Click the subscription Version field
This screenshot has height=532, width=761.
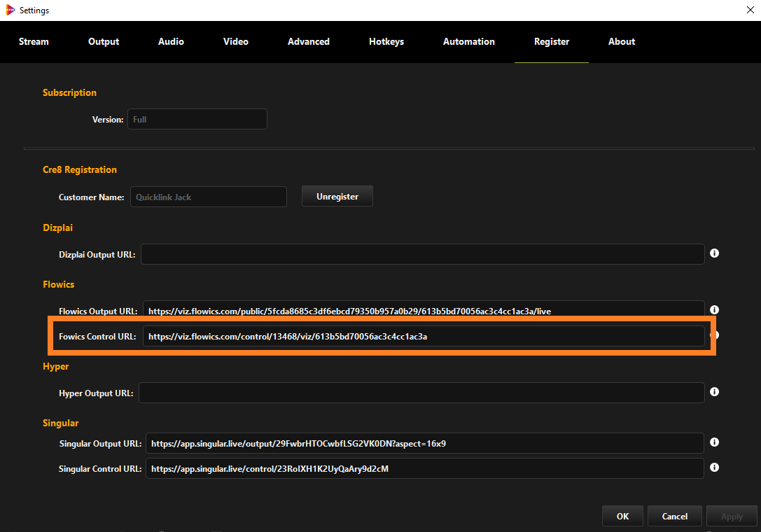click(x=197, y=119)
